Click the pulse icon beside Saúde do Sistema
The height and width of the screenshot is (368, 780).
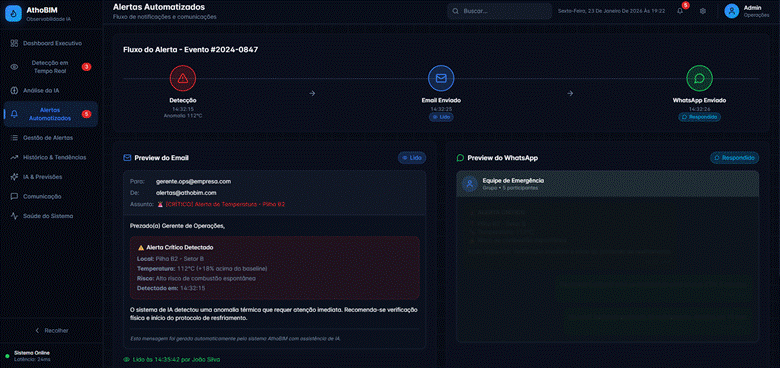tap(14, 216)
